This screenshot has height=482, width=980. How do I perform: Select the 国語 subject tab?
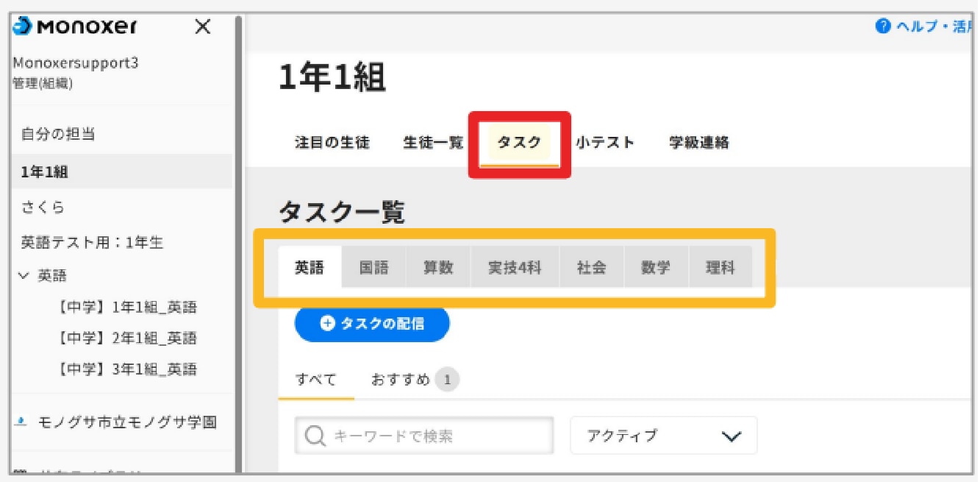point(374,267)
